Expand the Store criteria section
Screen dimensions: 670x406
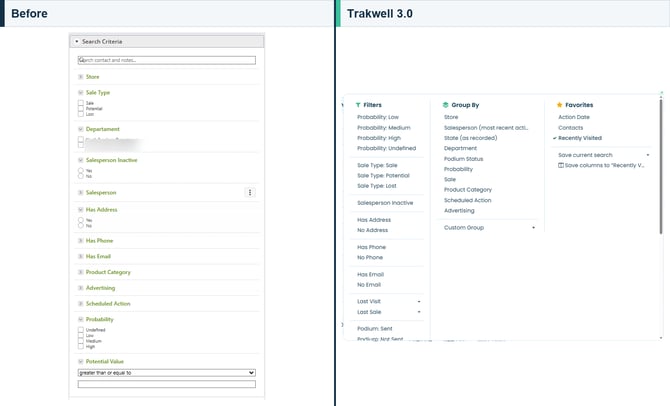click(x=80, y=77)
